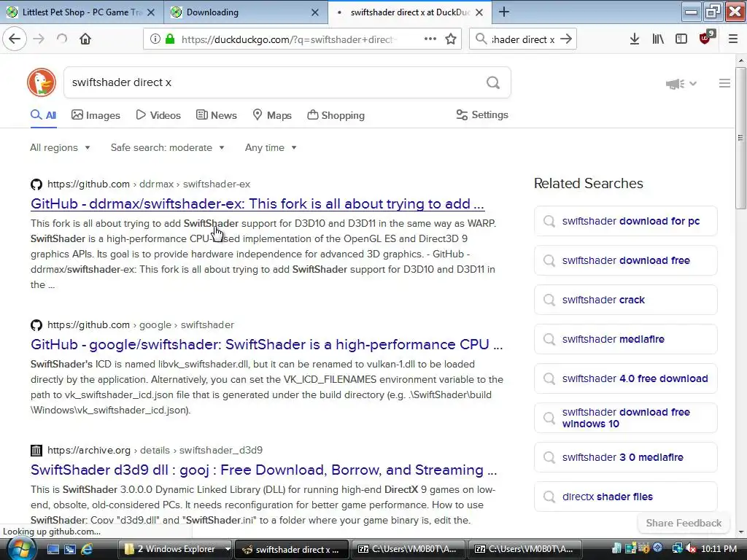The image size is (747, 560).
Task: Click the Share Feedback button
Action: [684, 523]
